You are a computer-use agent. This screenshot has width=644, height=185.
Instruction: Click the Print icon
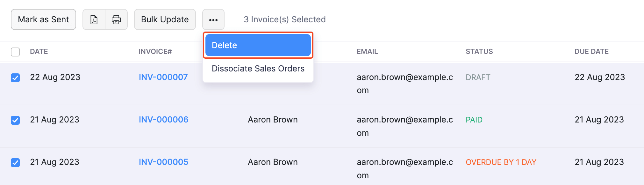[x=116, y=19]
